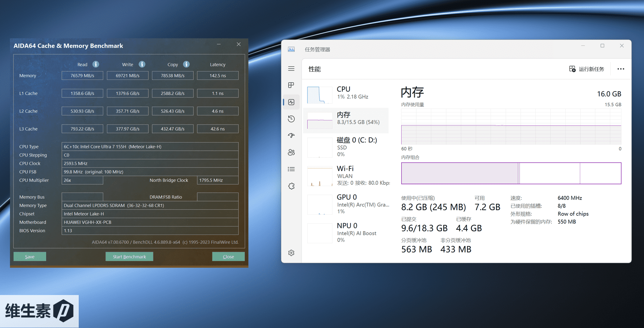The image size is (644, 328).
Task: Open the Startup apps page icon
Action: (291, 136)
